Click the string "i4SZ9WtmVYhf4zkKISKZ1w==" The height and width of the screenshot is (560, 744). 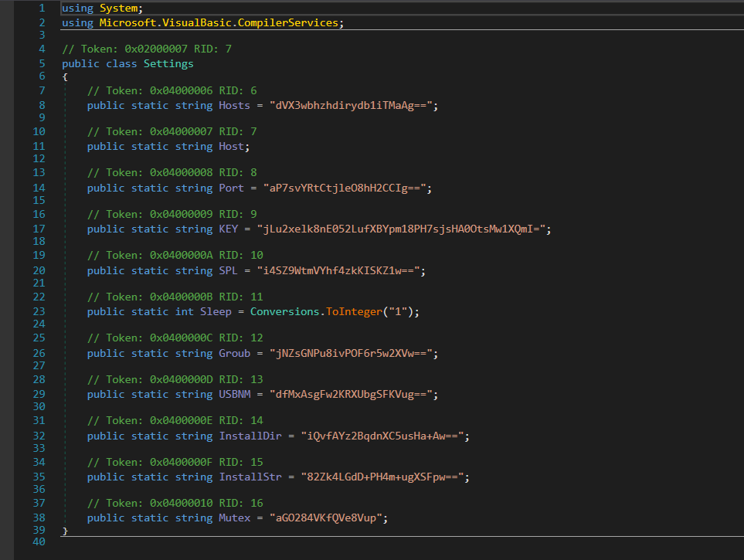338,271
